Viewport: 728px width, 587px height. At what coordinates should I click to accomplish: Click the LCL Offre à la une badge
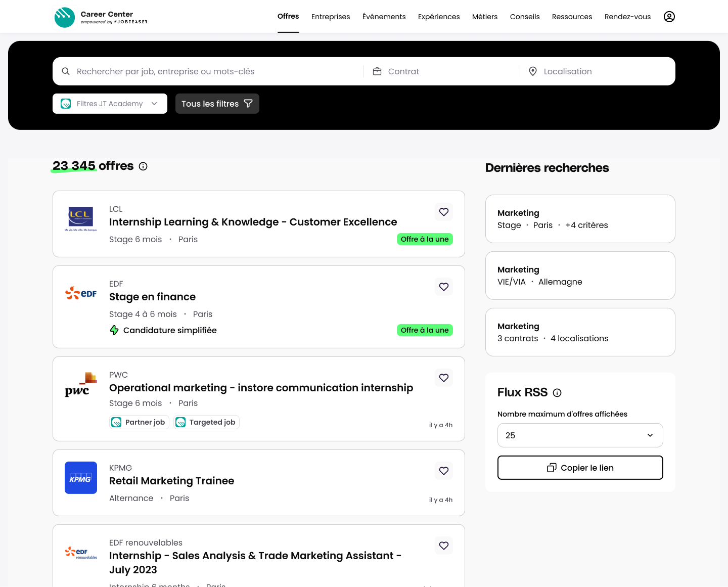point(425,239)
